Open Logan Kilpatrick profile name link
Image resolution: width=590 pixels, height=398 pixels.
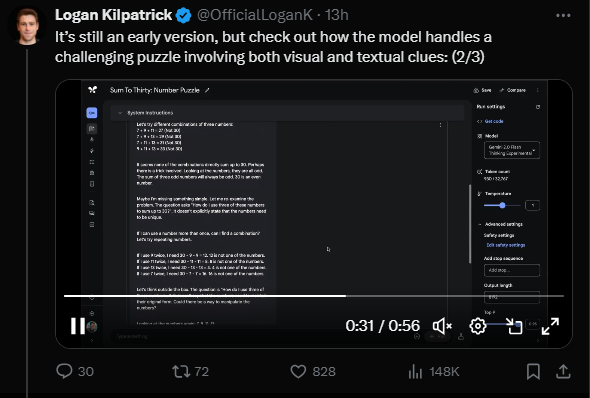(113, 15)
